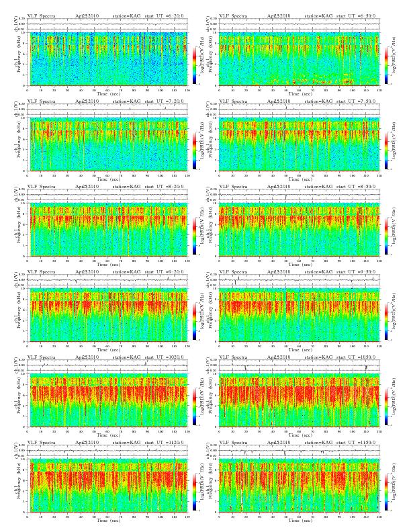Click the spectrogram for start UT 11:20:0
Image resolution: width=411 pixels, height=532 pixels.
[x=109, y=486]
